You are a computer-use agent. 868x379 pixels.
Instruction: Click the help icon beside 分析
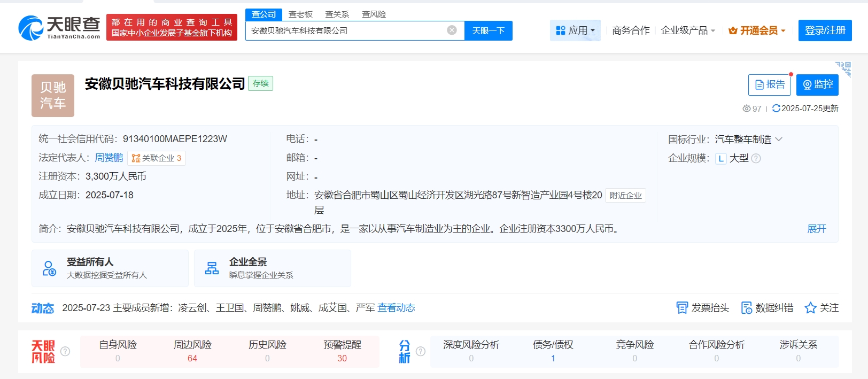coord(421,351)
